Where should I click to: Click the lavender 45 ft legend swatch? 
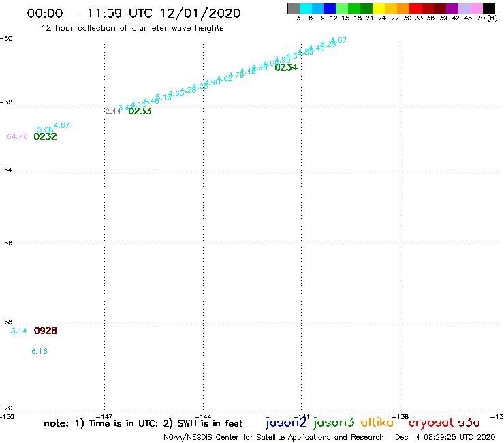pos(464,8)
